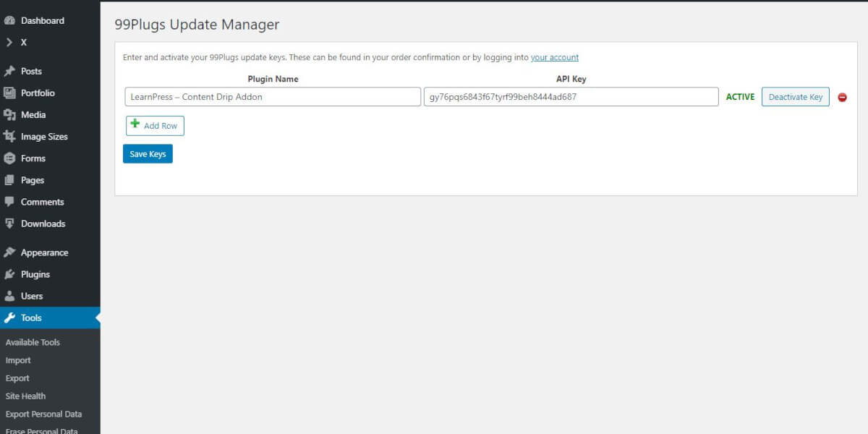Viewport: 868px width, 434px height.
Task: Click the Portfolio icon
Action: [x=9, y=93]
